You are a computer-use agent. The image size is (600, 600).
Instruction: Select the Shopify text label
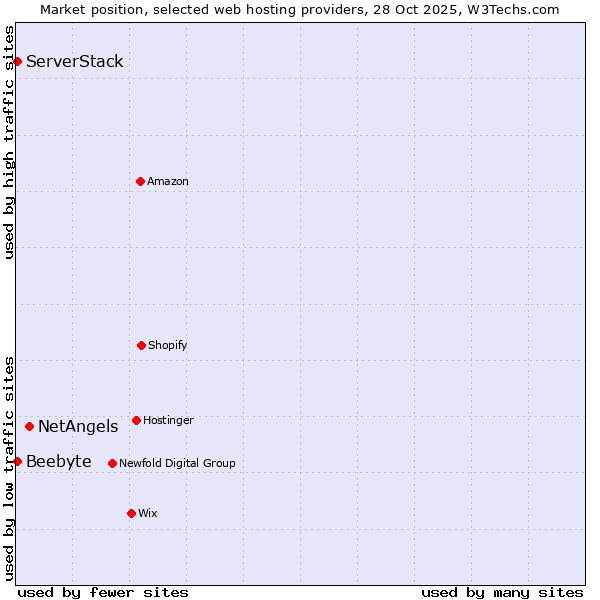tap(168, 345)
